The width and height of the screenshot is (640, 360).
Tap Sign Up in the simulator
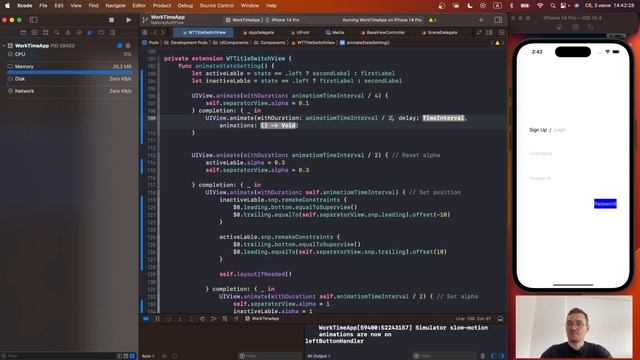(x=538, y=130)
